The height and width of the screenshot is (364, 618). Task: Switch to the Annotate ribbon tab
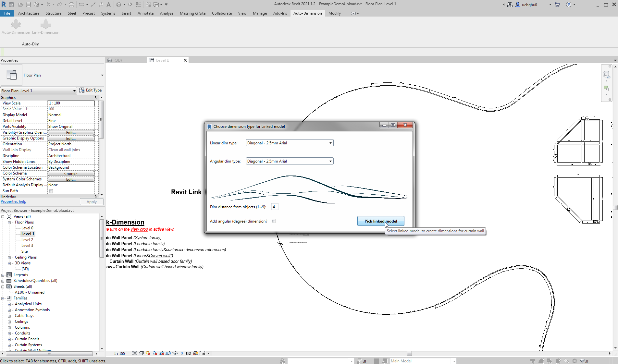pyautogui.click(x=145, y=13)
